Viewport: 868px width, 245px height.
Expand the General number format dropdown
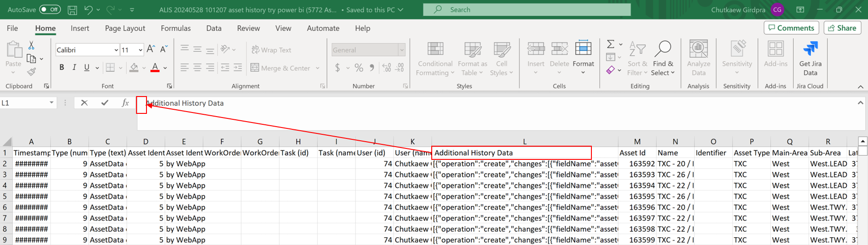402,50
